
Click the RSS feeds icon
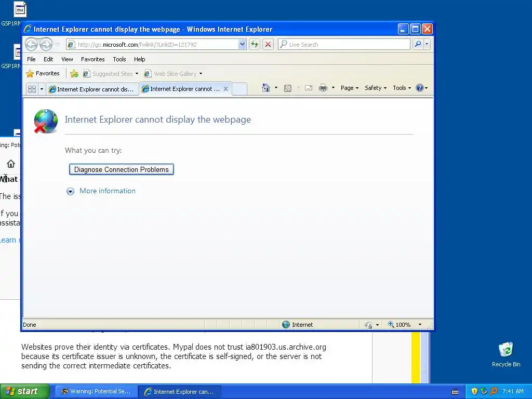288,88
